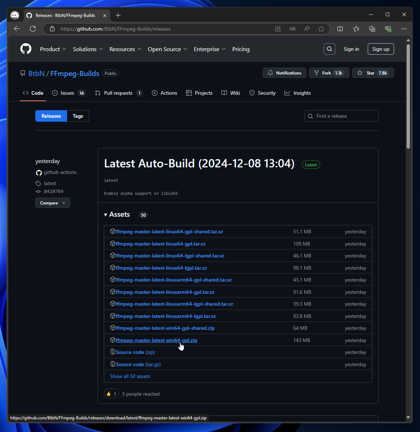The image size is (420, 432).
Task: Select the Releases toggle button
Action: (x=51, y=116)
